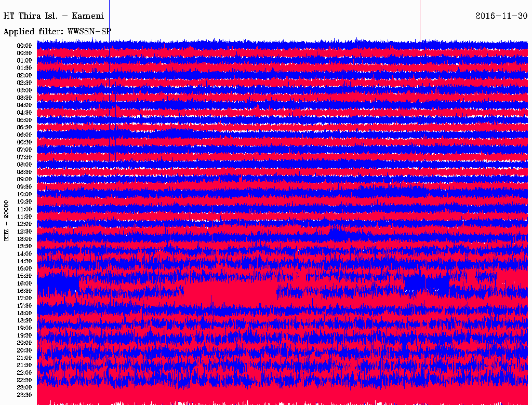Click the 12:00 time label

click(24, 224)
